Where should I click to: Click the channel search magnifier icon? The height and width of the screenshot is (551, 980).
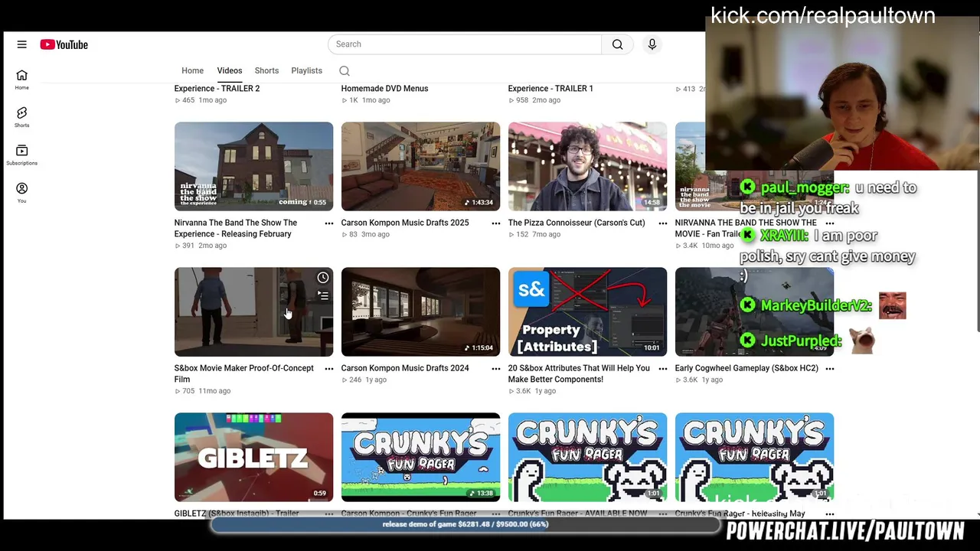tap(345, 70)
